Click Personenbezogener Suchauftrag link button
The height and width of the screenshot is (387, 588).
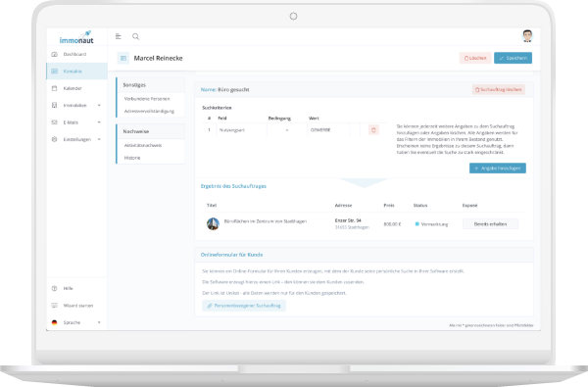pyautogui.click(x=244, y=306)
